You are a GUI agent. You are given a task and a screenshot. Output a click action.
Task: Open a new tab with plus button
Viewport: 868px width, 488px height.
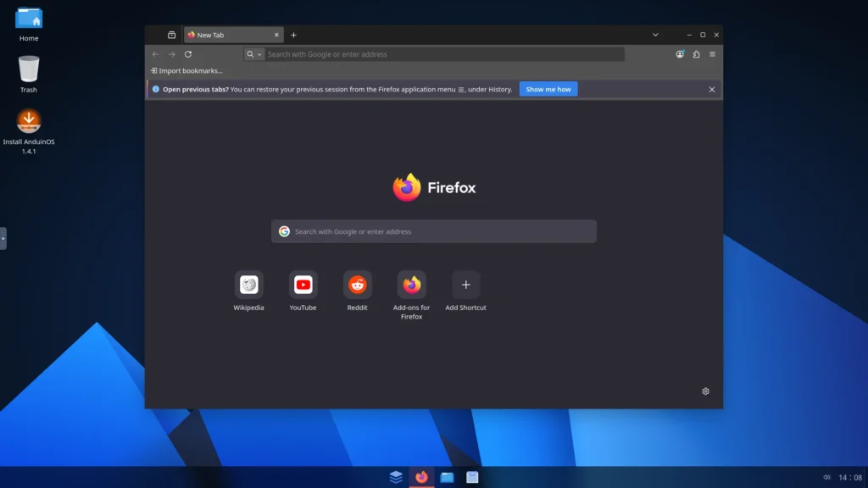pyautogui.click(x=294, y=35)
